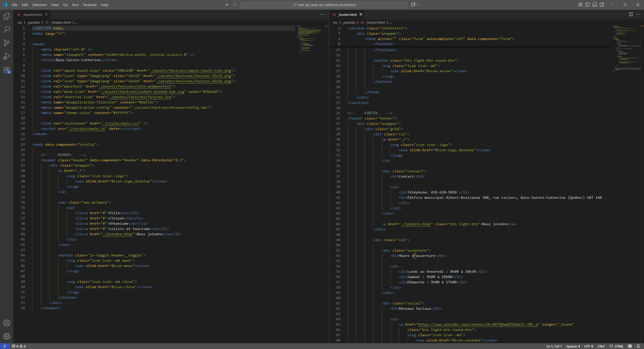Open the Explorer view in activity bar
The width and height of the screenshot is (644, 349).
tap(7, 16)
